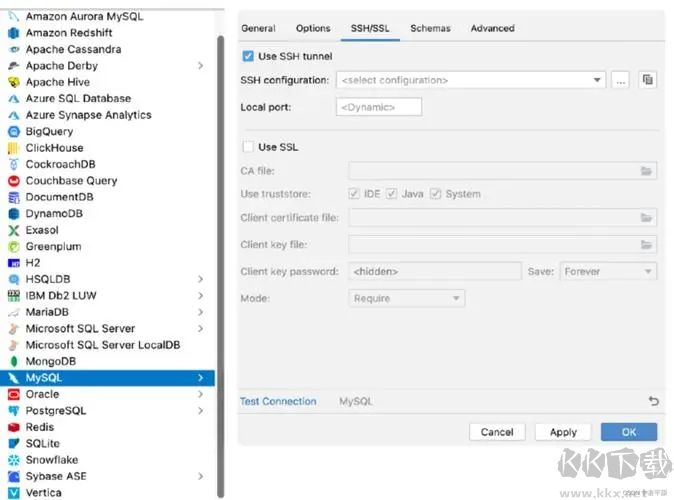This screenshot has width=674, height=500.
Task: Click the BigQuery icon
Action: click(14, 132)
